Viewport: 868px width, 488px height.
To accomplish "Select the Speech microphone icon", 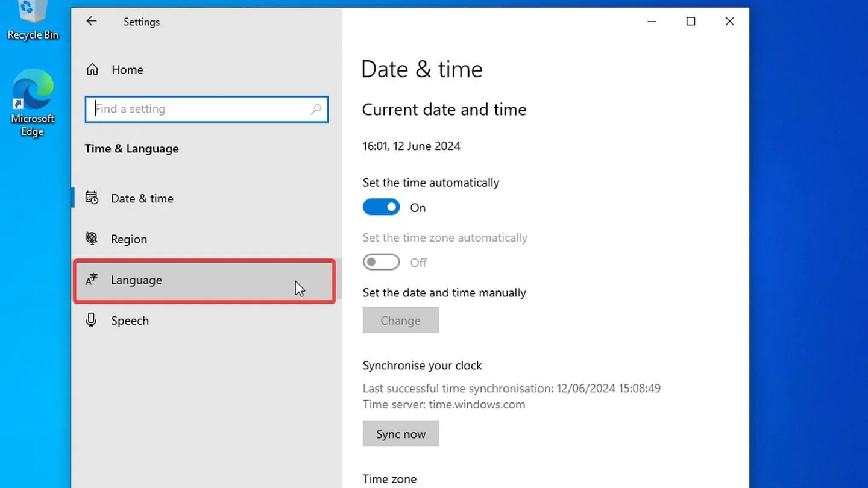I will click(x=92, y=320).
